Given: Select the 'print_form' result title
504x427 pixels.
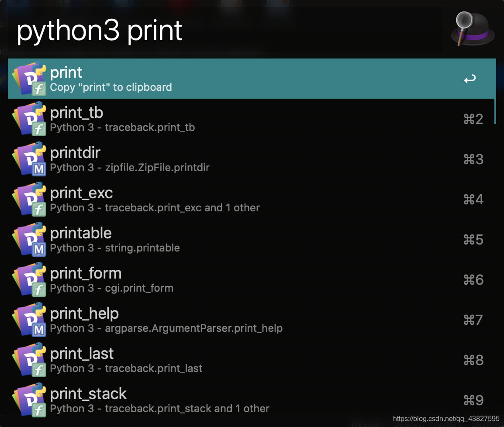Looking at the screenshot, I should 86,273.
